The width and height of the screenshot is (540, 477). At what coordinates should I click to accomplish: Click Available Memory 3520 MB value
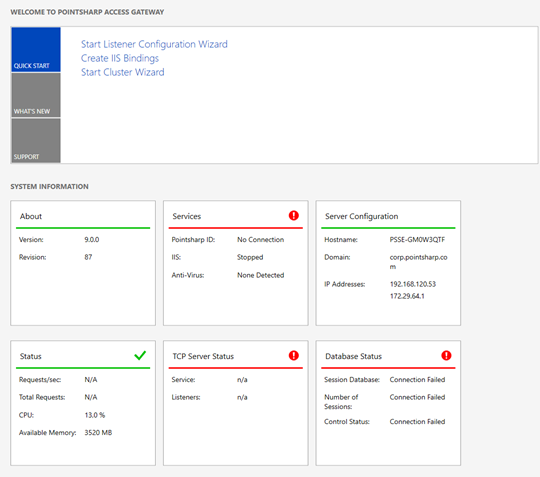98,433
